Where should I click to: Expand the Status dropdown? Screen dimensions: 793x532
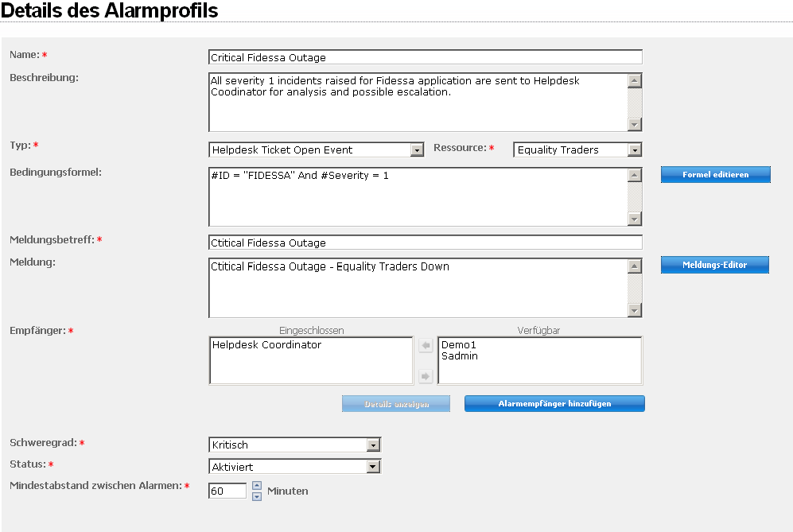[373, 467]
